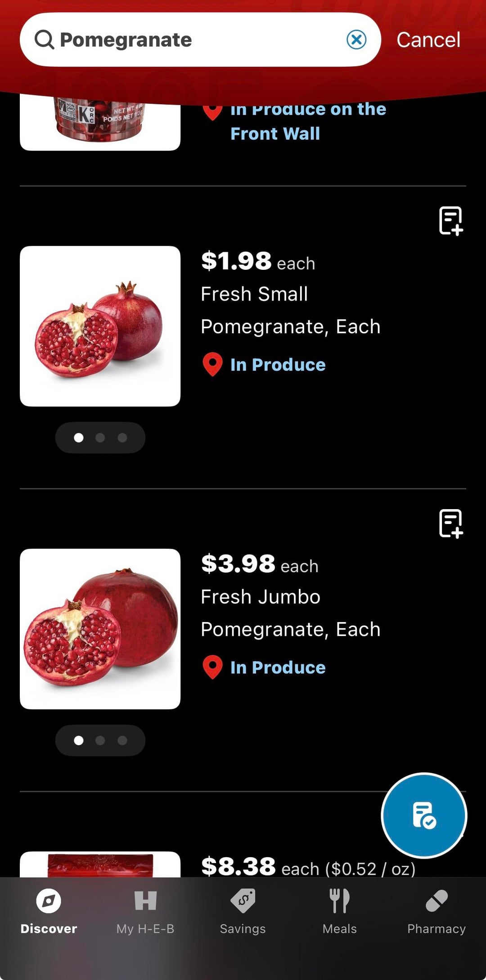Add Fresh Small Pomegranate to list
This screenshot has height=980, width=486.
point(451,221)
